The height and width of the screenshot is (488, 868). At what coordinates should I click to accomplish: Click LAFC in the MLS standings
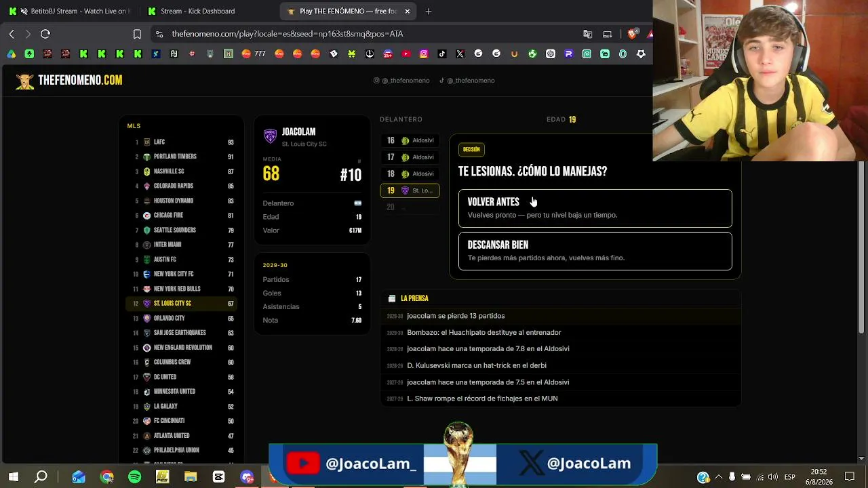click(x=182, y=142)
